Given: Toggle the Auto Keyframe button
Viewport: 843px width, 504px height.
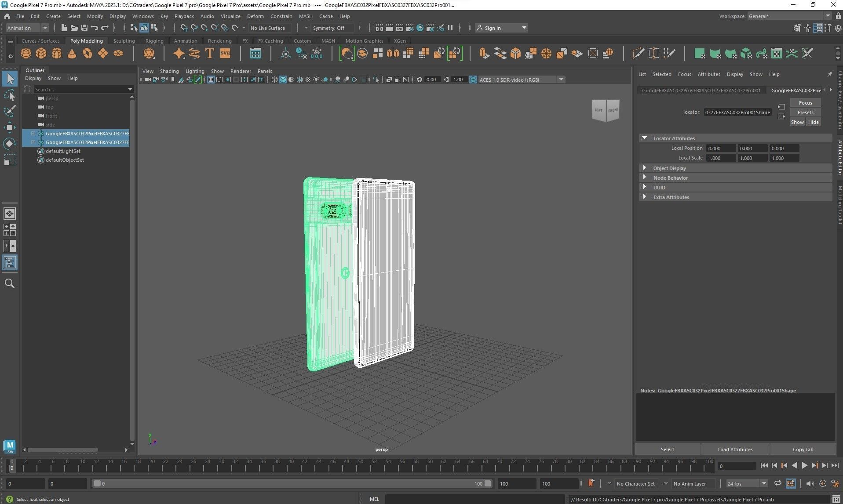Looking at the screenshot, I should pos(822,483).
